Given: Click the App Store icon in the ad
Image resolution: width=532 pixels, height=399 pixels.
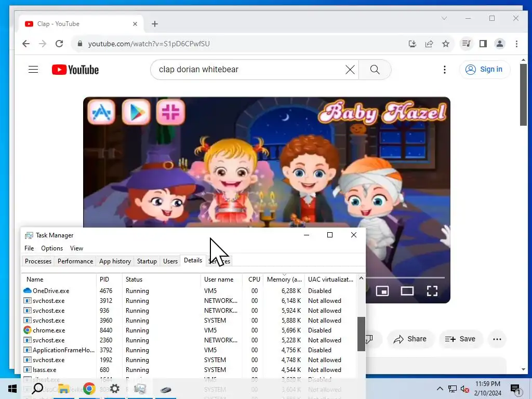Looking at the screenshot, I should click(x=101, y=112).
